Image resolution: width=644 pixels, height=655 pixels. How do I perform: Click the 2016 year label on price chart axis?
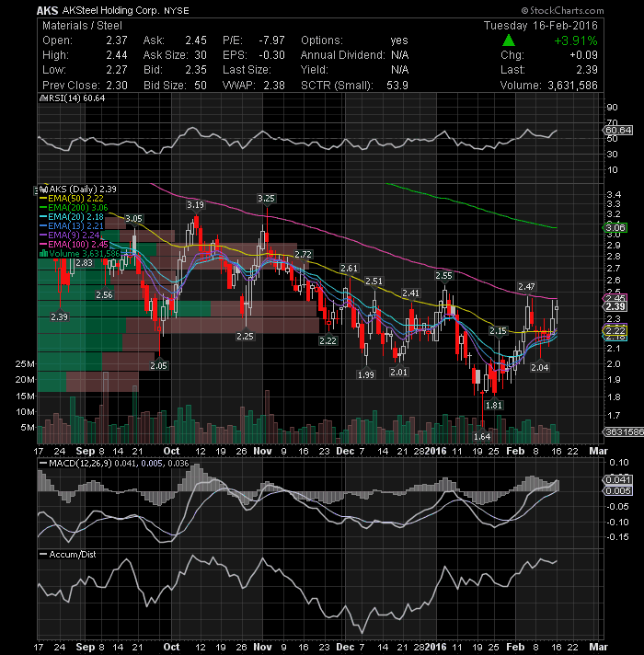point(435,451)
